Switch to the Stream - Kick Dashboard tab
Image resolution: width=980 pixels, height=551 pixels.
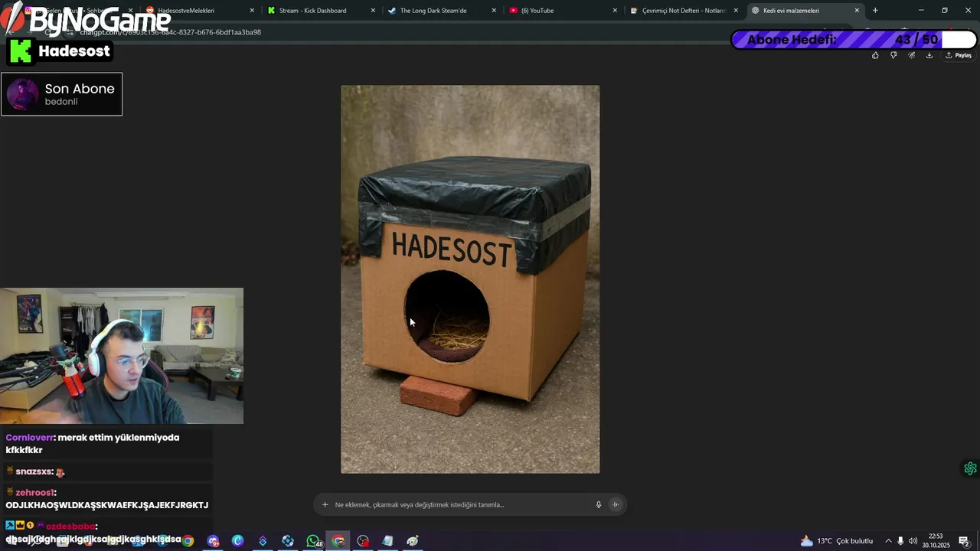point(320,11)
